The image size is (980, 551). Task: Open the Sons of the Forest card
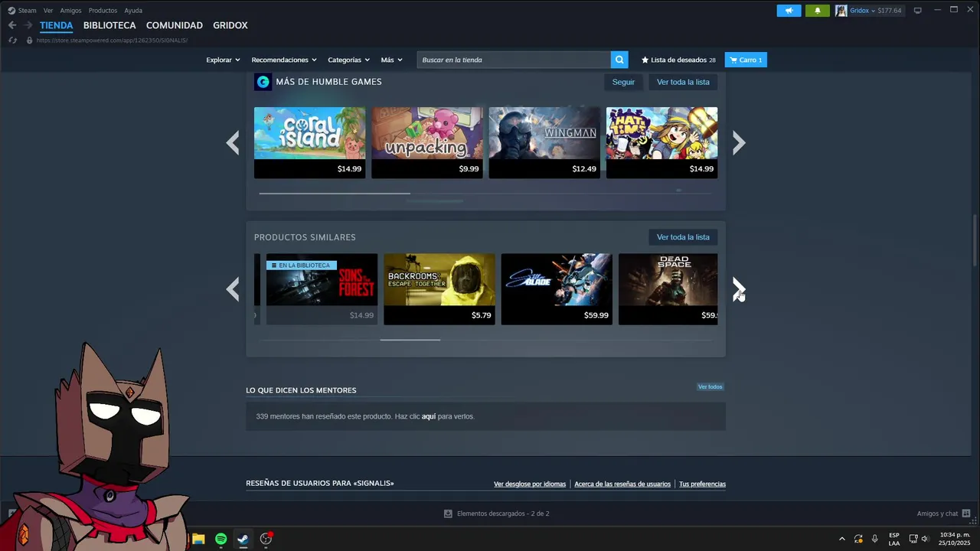tap(322, 289)
